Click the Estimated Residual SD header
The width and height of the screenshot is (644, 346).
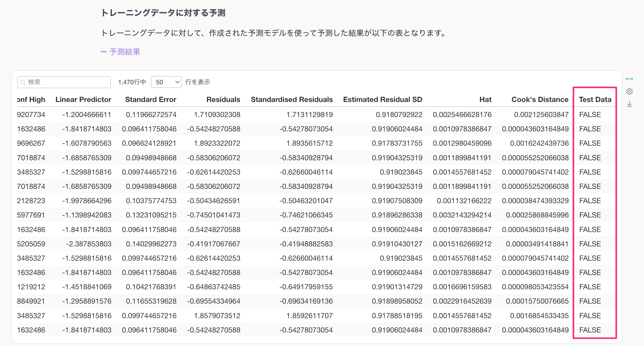click(x=382, y=99)
